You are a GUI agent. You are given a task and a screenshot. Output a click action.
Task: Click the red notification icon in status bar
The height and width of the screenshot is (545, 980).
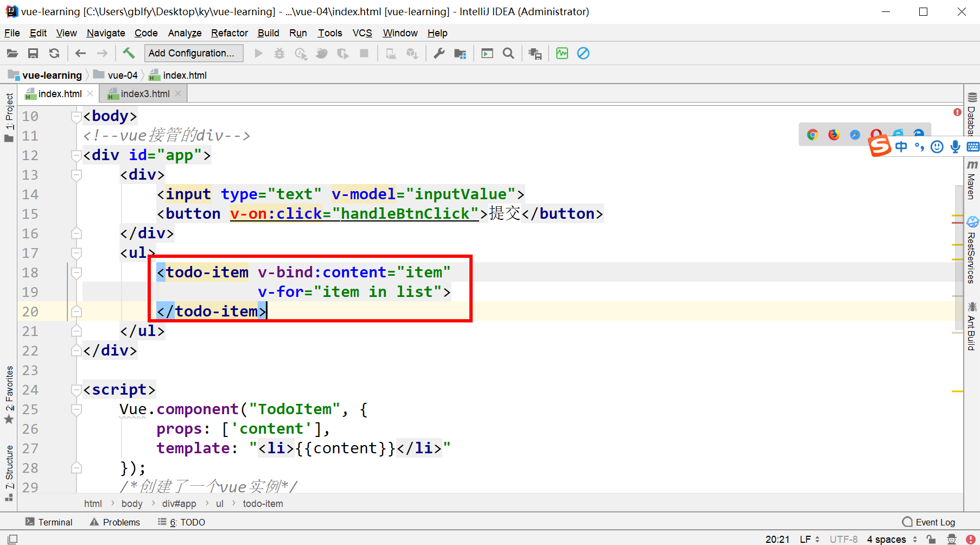(x=971, y=539)
